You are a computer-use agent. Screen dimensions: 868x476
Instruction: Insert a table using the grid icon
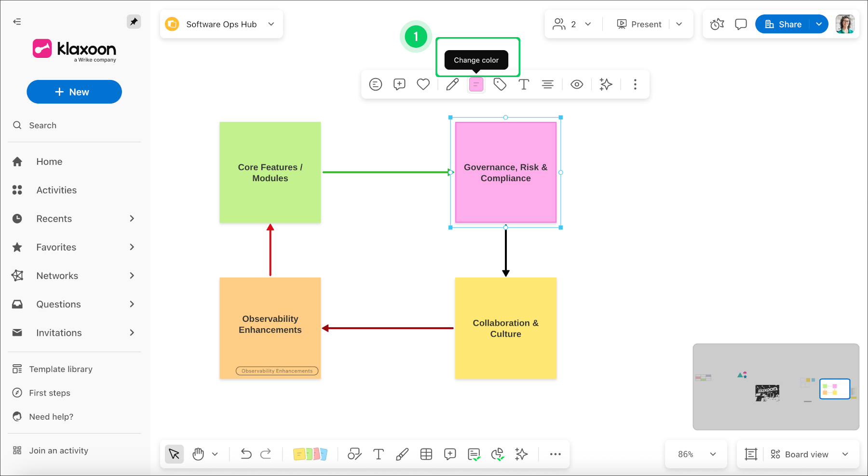(426, 454)
